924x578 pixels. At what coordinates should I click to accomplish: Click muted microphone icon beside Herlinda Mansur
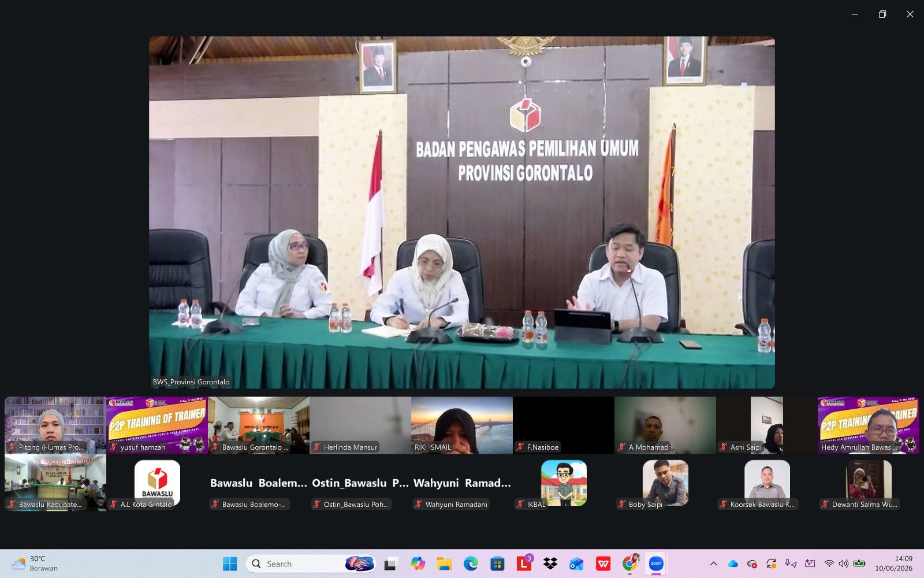tap(316, 447)
